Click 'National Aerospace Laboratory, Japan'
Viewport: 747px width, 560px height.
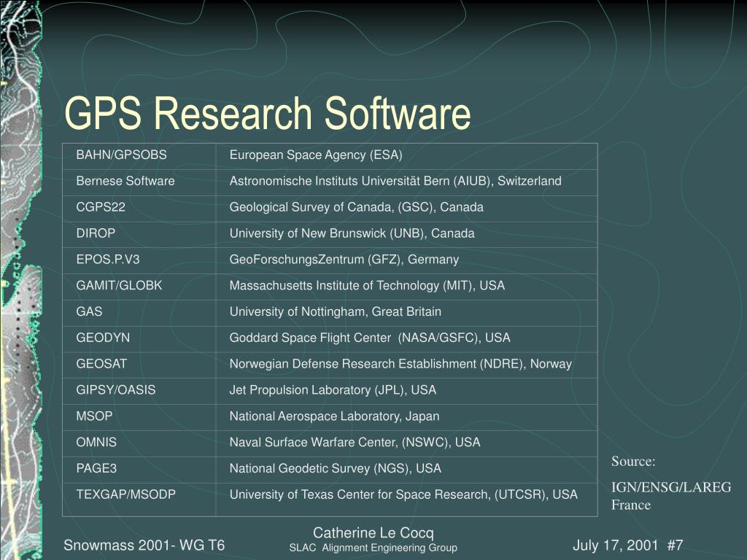334,416
